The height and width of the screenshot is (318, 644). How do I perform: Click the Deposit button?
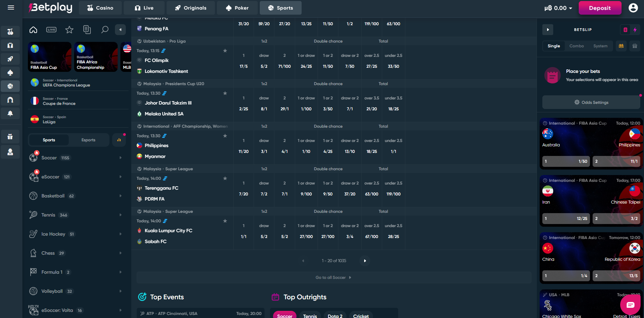[x=600, y=8]
